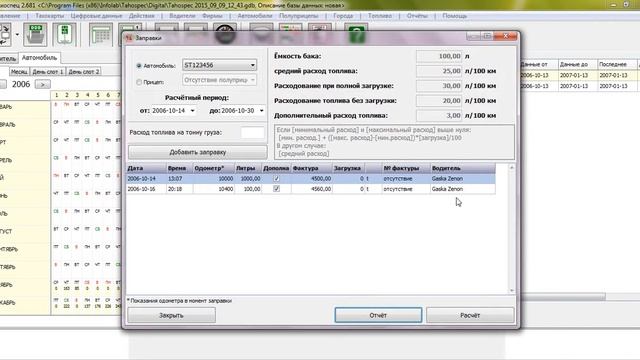The image size is (640, 360).
Task: Open the small arrow beside first toolbar icon
Action: (17, 34)
